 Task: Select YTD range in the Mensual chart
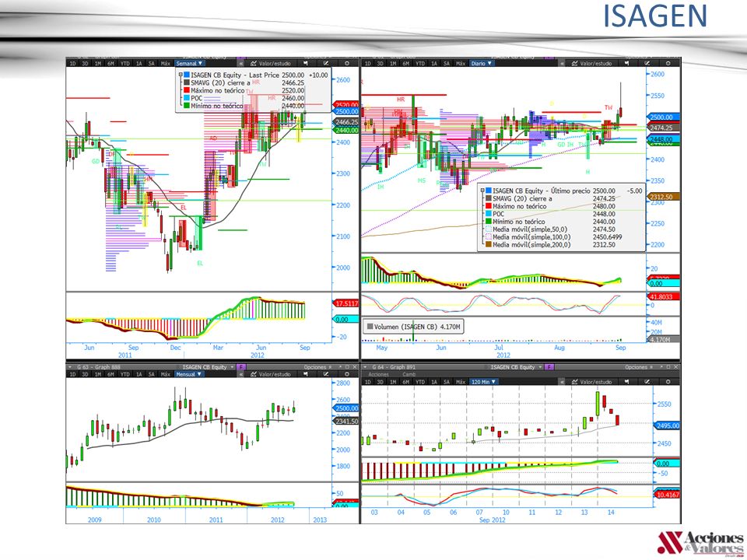click(x=124, y=374)
